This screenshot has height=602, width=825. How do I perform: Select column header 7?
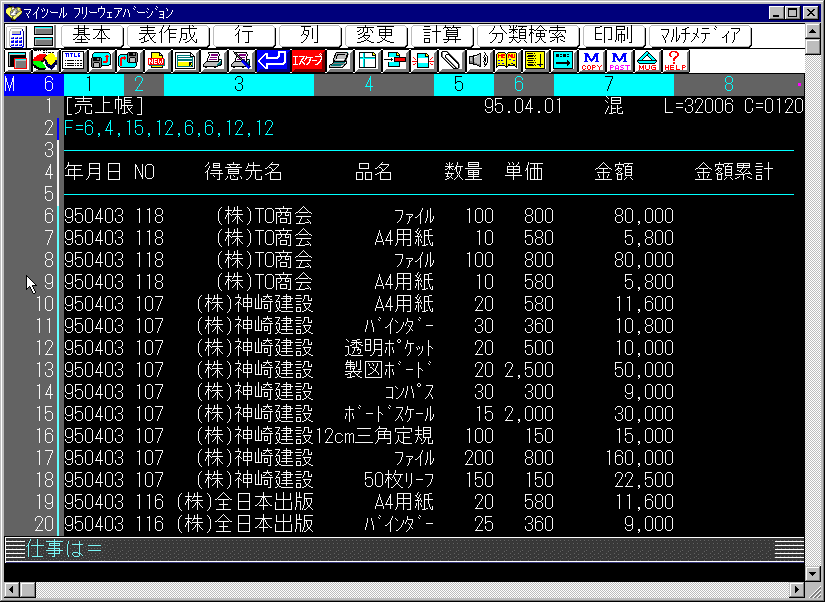coord(613,84)
